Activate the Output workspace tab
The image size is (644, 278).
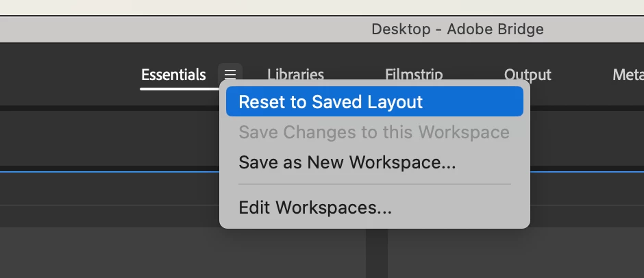[528, 75]
